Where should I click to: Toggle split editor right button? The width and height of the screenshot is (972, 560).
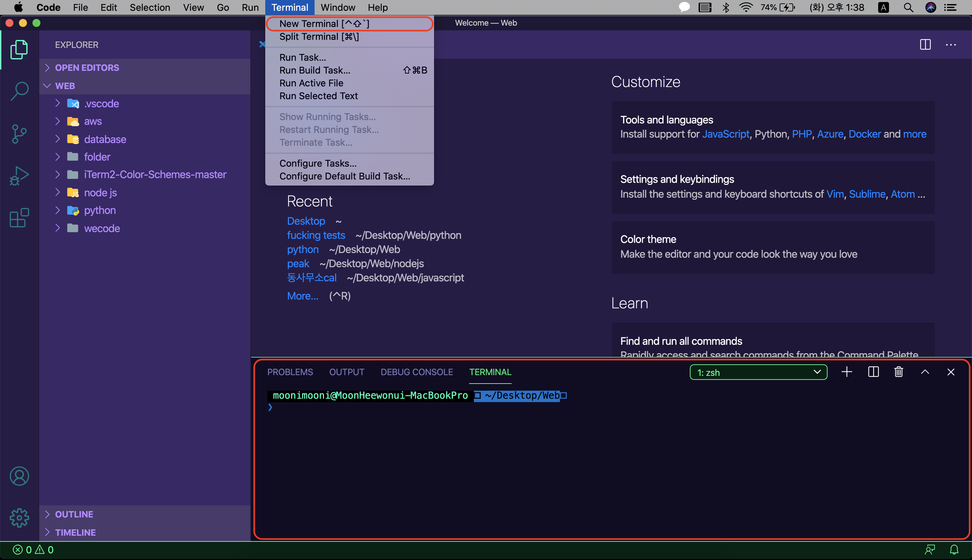pos(925,45)
